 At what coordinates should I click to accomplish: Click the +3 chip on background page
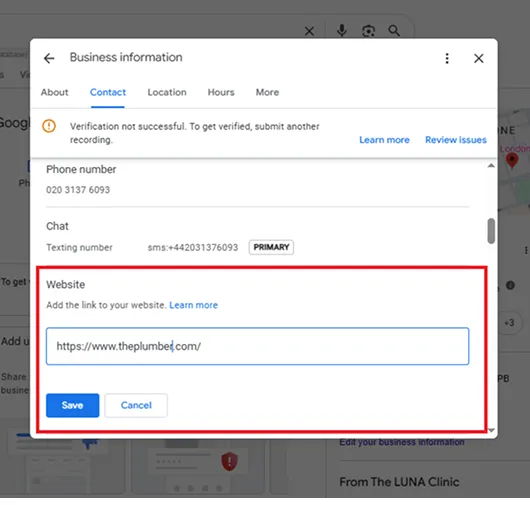tap(509, 323)
